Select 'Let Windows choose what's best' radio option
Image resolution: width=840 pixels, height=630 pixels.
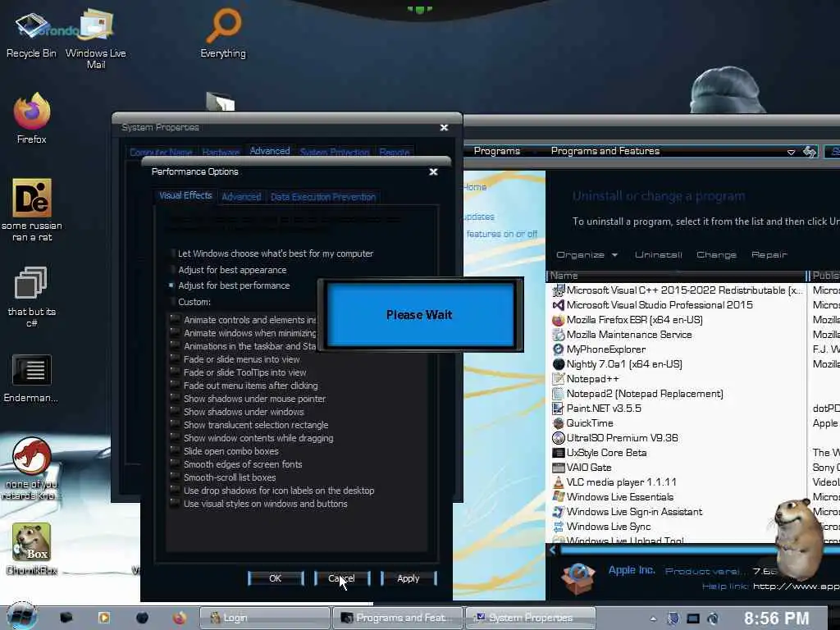(272, 253)
